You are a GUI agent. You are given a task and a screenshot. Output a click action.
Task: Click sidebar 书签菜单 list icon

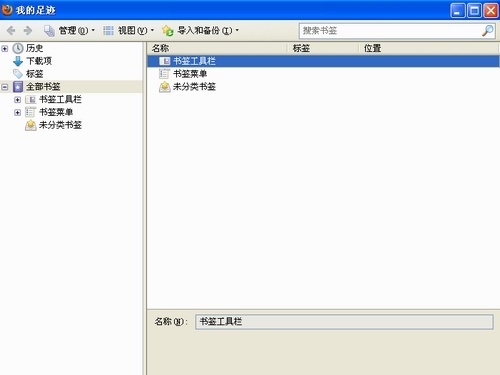[30, 112]
